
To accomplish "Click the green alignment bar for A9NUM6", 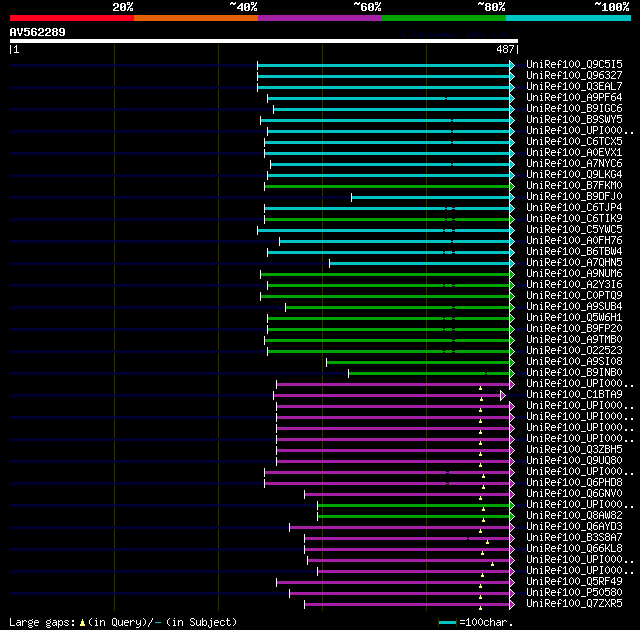I will [385, 275].
